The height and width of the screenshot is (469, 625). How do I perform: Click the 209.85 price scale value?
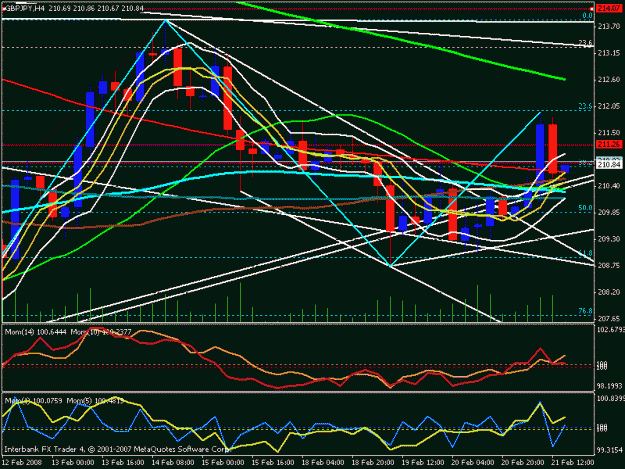click(609, 212)
